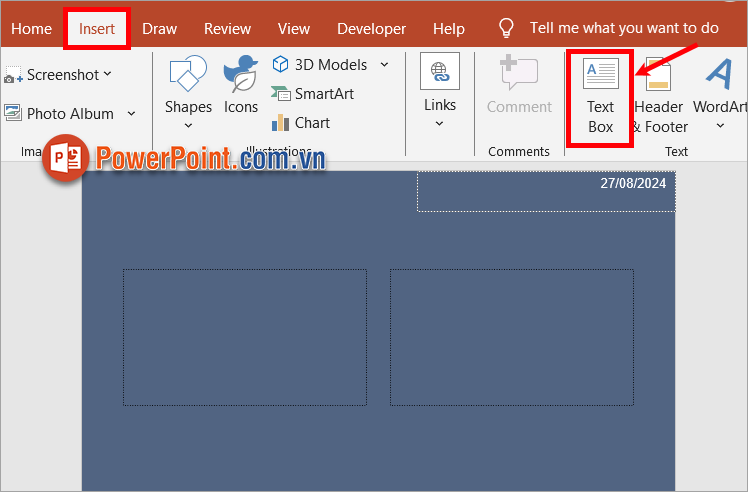Insert Icons using the duck icon
Screen dimensions: 748x492
tap(241, 73)
